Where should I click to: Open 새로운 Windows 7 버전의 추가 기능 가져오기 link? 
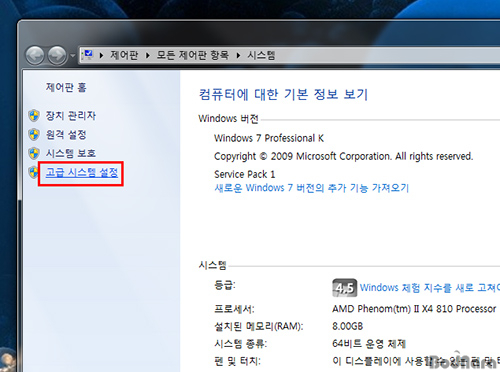pos(312,188)
